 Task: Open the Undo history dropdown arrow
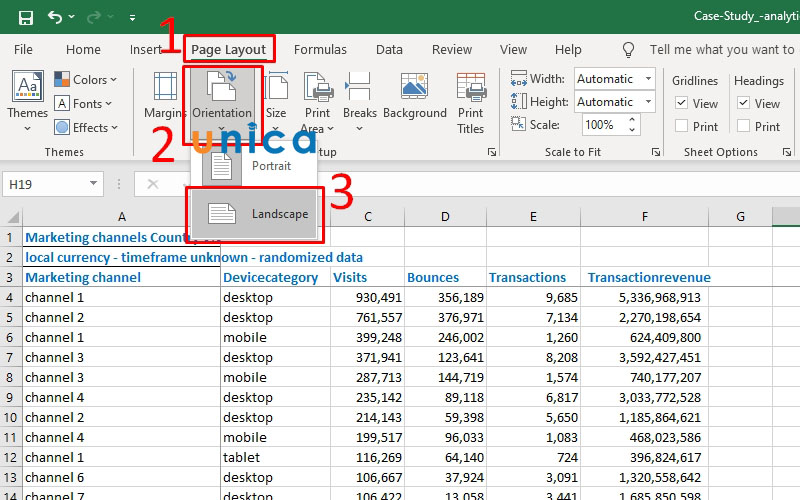pos(71,17)
